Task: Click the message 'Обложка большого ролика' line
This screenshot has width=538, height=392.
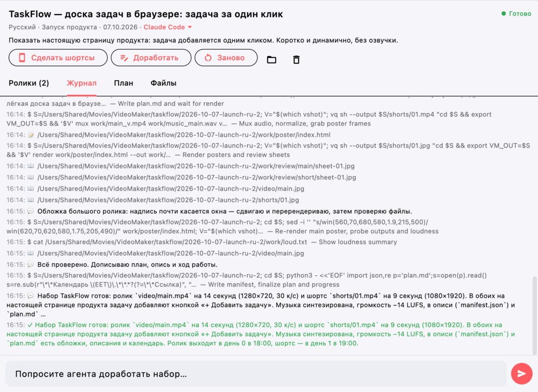Action: click(x=209, y=211)
